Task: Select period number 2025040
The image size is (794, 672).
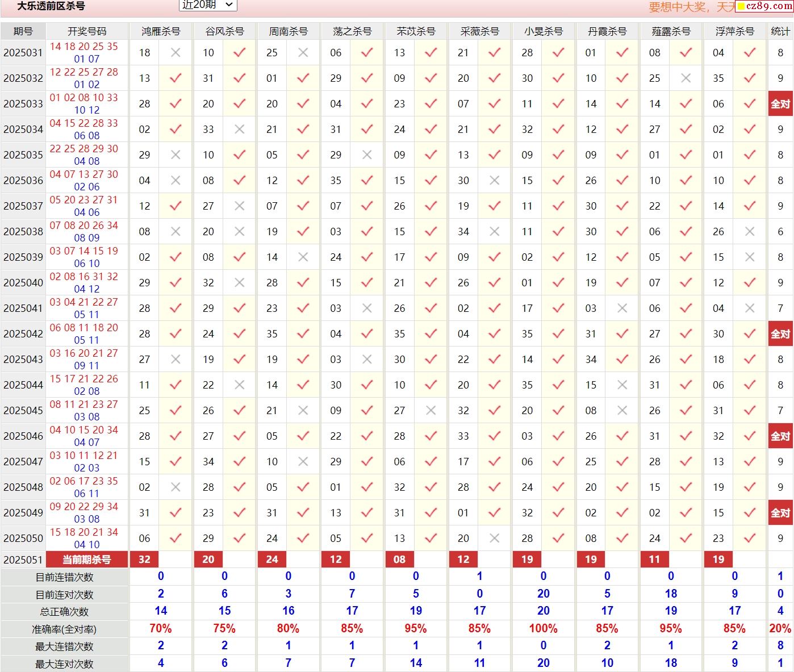Action: click(x=23, y=282)
